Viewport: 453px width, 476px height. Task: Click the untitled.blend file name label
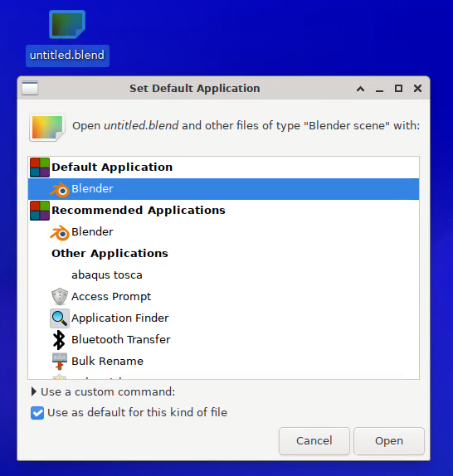(67, 56)
